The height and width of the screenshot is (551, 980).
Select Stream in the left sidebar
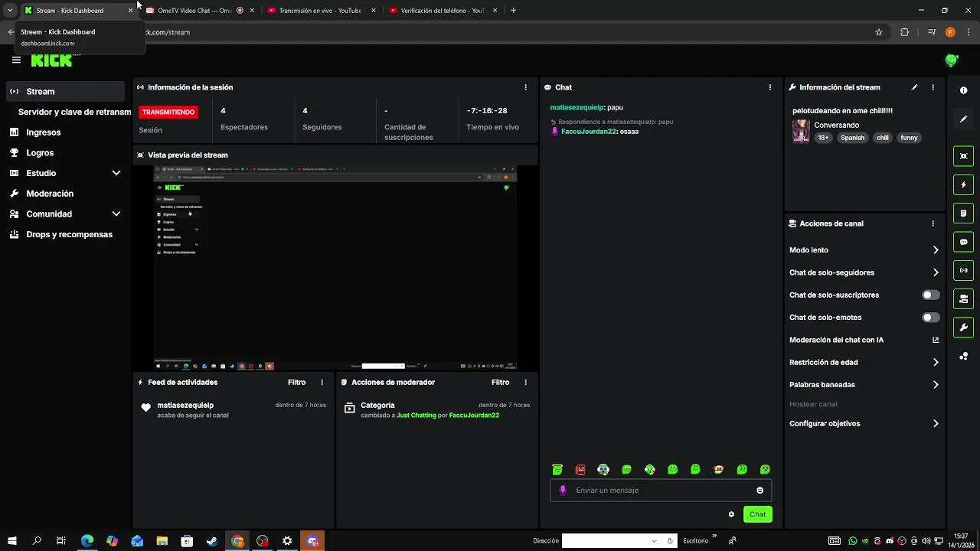click(64, 91)
